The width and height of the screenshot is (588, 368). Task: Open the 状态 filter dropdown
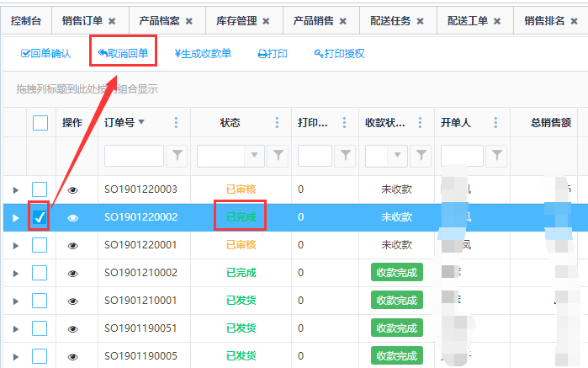256,155
